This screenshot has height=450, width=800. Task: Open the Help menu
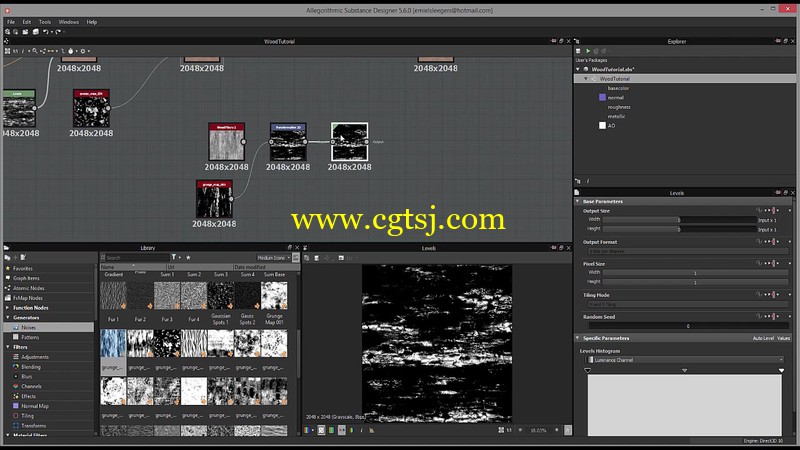(x=92, y=22)
